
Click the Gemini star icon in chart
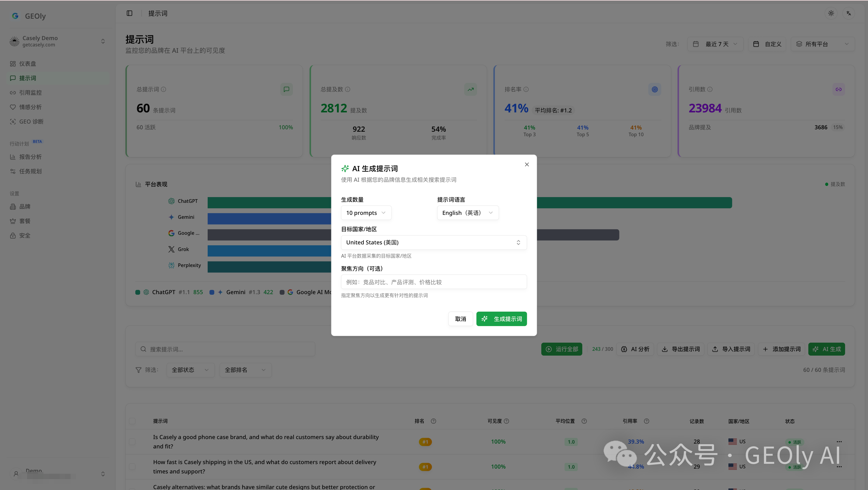click(171, 217)
